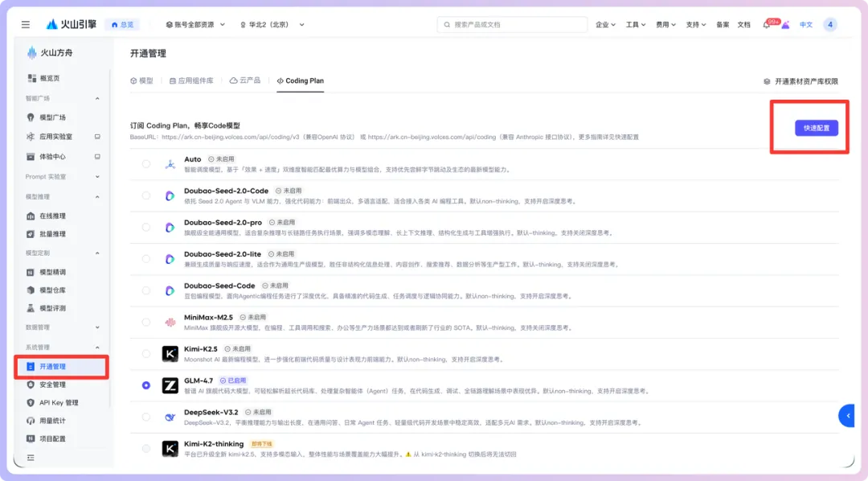The height and width of the screenshot is (481, 868).
Task: Switch to the 应用组件库 tab
Action: tap(191, 81)
